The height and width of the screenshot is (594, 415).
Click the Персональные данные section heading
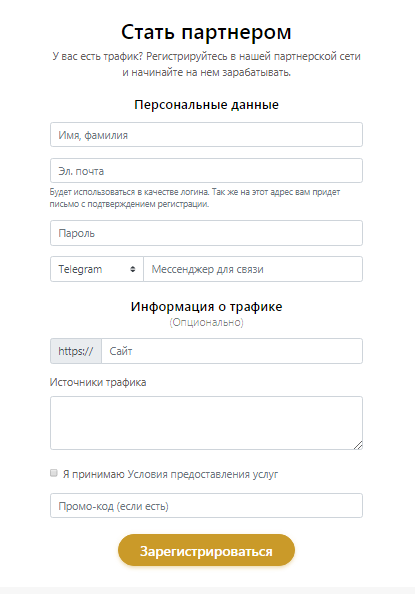point(206,105)
